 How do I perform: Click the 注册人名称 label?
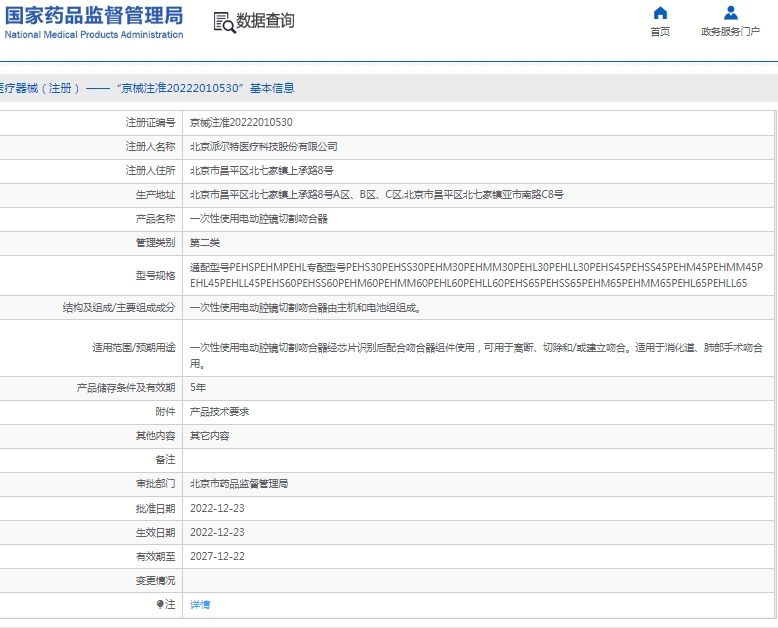pyautogui.click(x=150, y=146)
